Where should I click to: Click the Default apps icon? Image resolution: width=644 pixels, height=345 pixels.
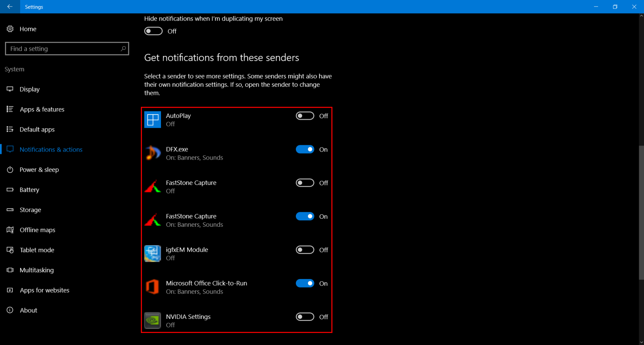(x=10, y=129)
